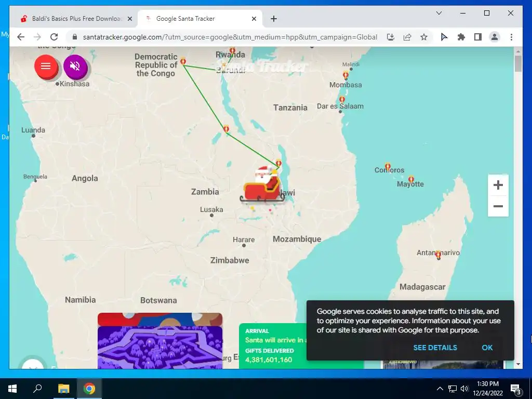Toggle the purple mute sound button

click(75, 66)
